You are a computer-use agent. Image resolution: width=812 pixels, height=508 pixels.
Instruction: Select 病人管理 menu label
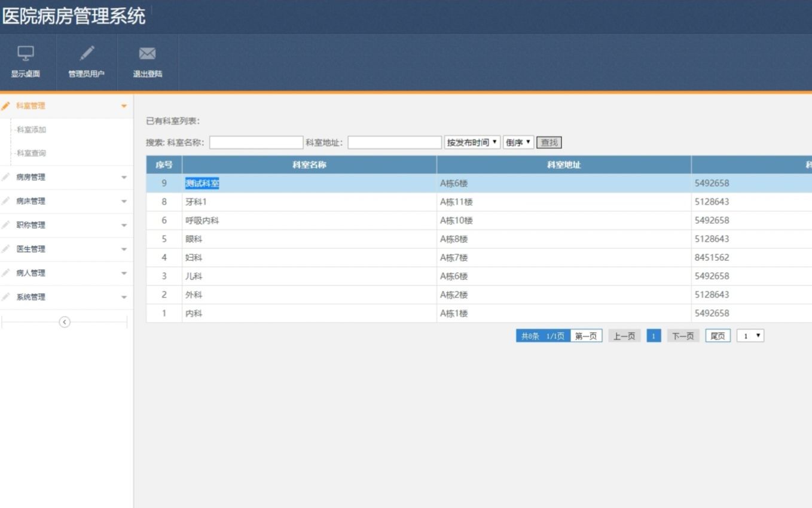[x=30, y=273]
